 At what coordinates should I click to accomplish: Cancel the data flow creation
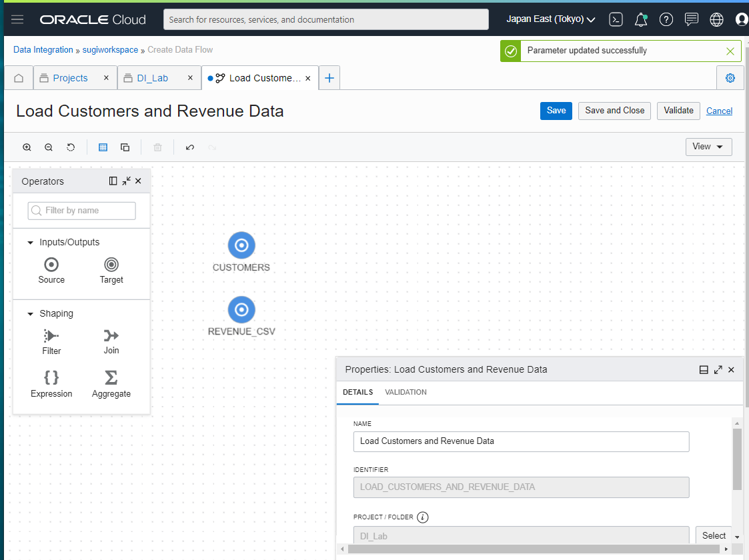tap(719, 111)
